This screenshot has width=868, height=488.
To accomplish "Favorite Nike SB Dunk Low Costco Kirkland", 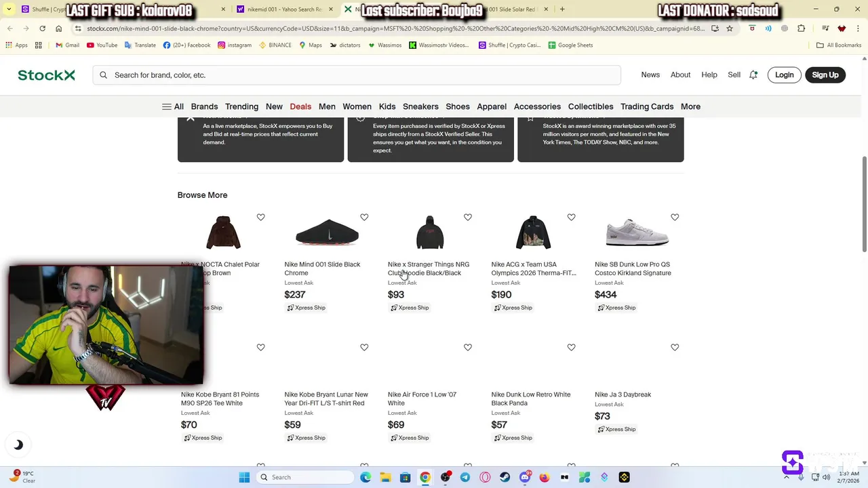I will 675,217.
